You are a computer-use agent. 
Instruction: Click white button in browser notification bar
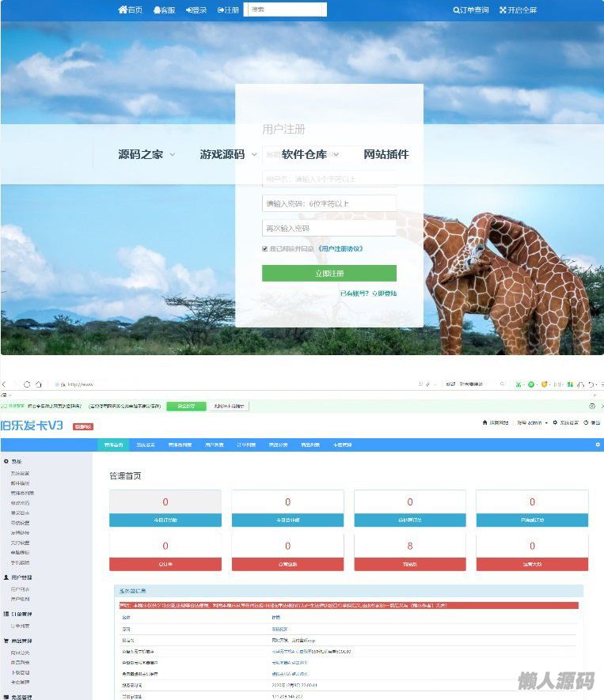click(x=229, y=407)
